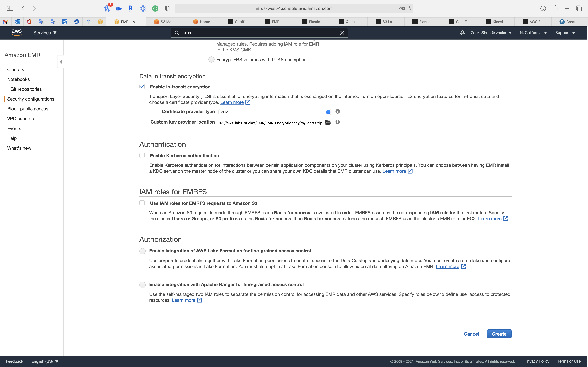Open the Certificate provider type dropdown

point(275,112)
